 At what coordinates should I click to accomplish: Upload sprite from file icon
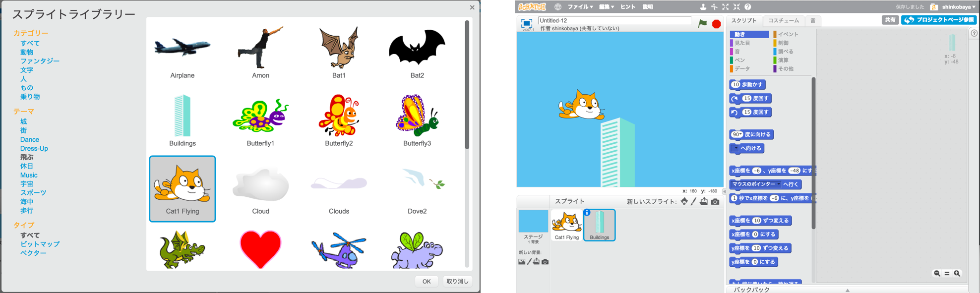pyautogui.click(x=704, y=201)
